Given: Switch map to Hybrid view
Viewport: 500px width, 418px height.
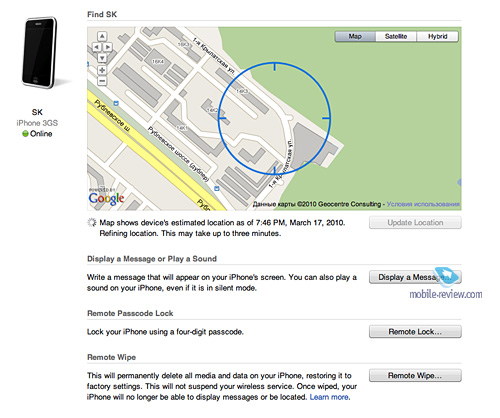Looking at the screenshot, I should tap(438, 36).
